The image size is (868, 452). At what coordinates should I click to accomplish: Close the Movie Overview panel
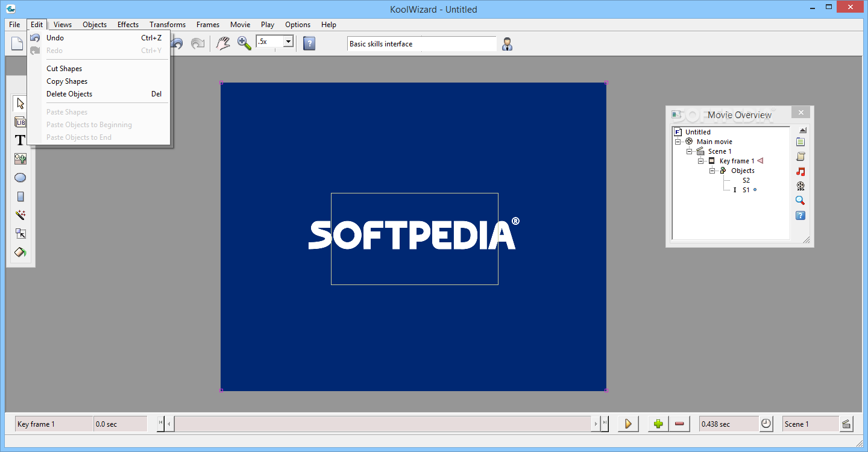(800, 113)
